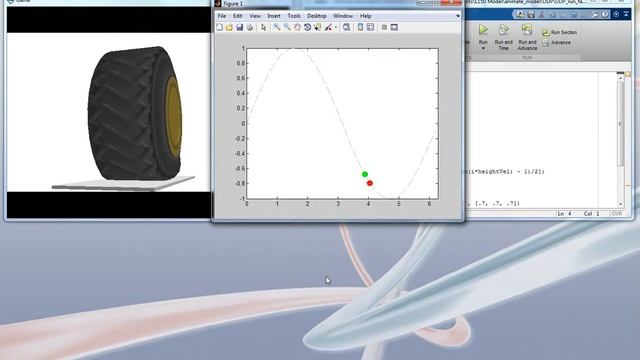Image resolution: width=640 pixels, height=360 pixels.
Task: Click the dock figure arrow beside the menu bar
Action: pos(458,16)
